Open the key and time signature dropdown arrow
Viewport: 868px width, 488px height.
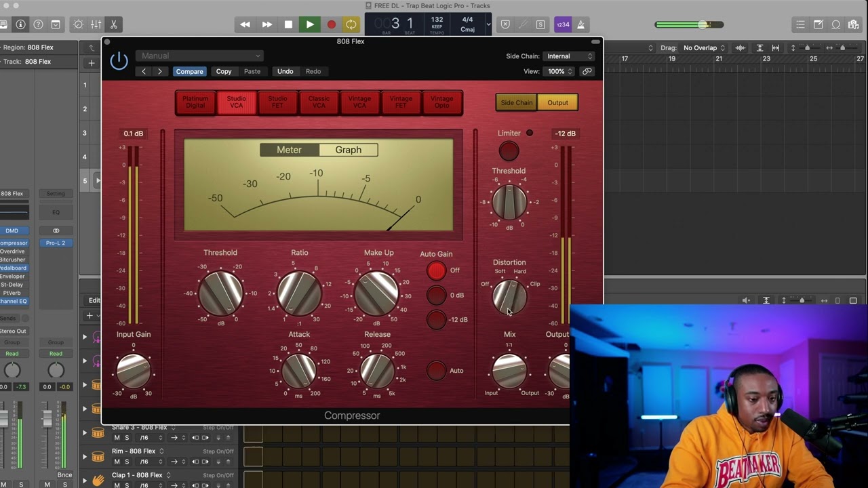[488, 24]
